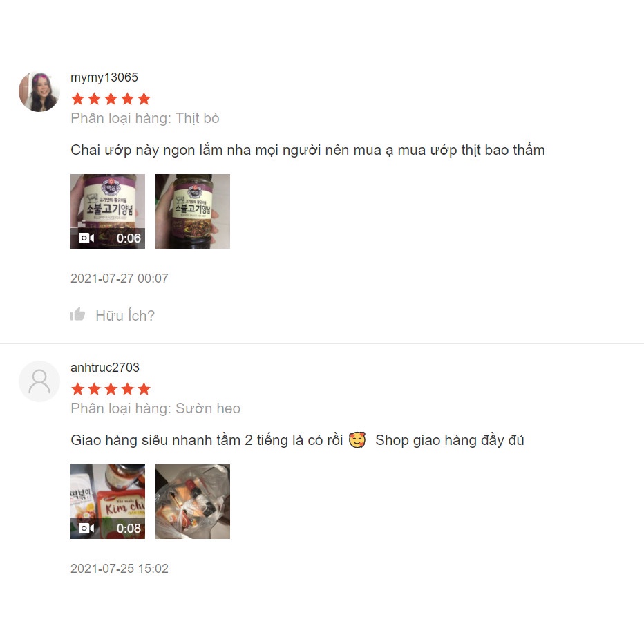This screenshot has width=644, height=644.
Task: Click the Phân loại hàng: Thịt bò label
Action: tap(145, 118)
